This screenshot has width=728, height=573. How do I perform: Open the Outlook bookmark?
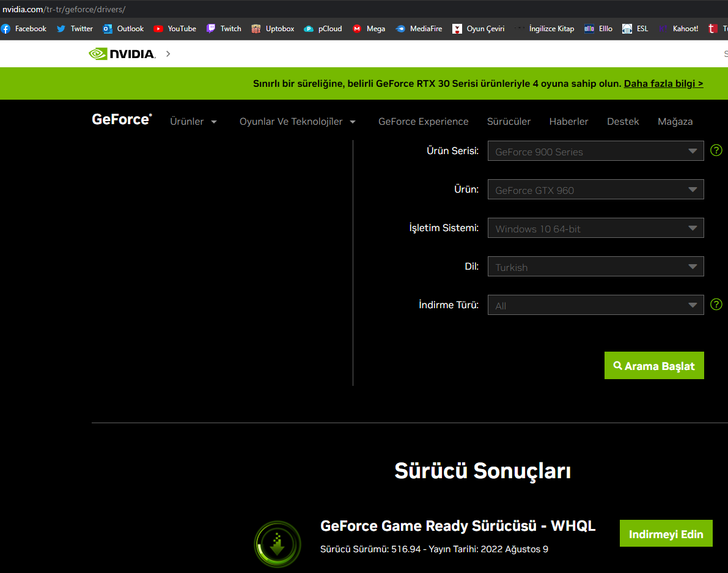click(x=123, y=29)
